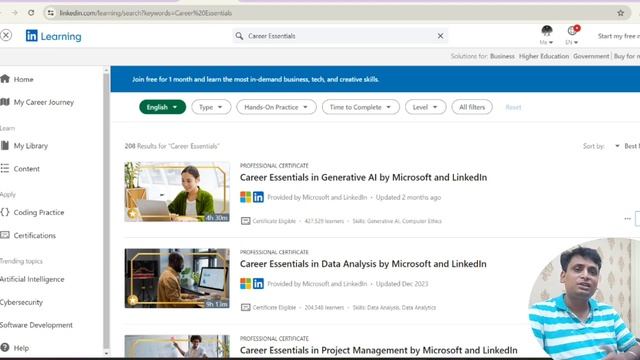Click certificate icon on Generative AI course
Screen dimensions: 640x360
point(245,221)
